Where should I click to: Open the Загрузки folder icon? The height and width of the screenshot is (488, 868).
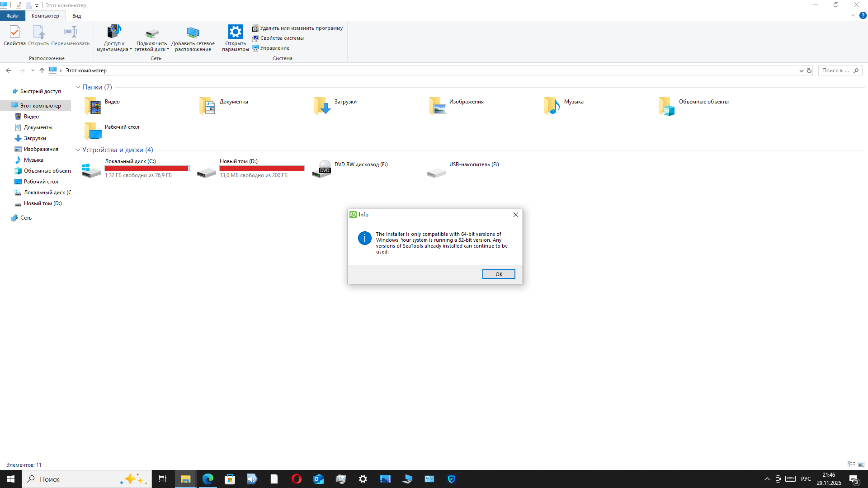(x=322, y=106)
